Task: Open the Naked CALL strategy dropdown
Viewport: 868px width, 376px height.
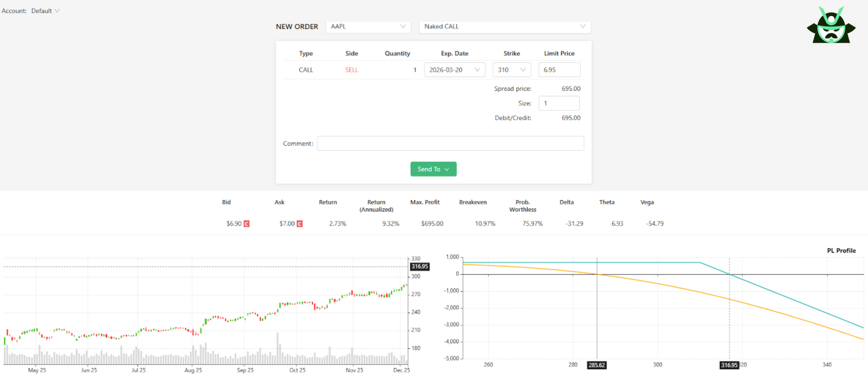Action: pyautogui.click(x=505, y=26)
